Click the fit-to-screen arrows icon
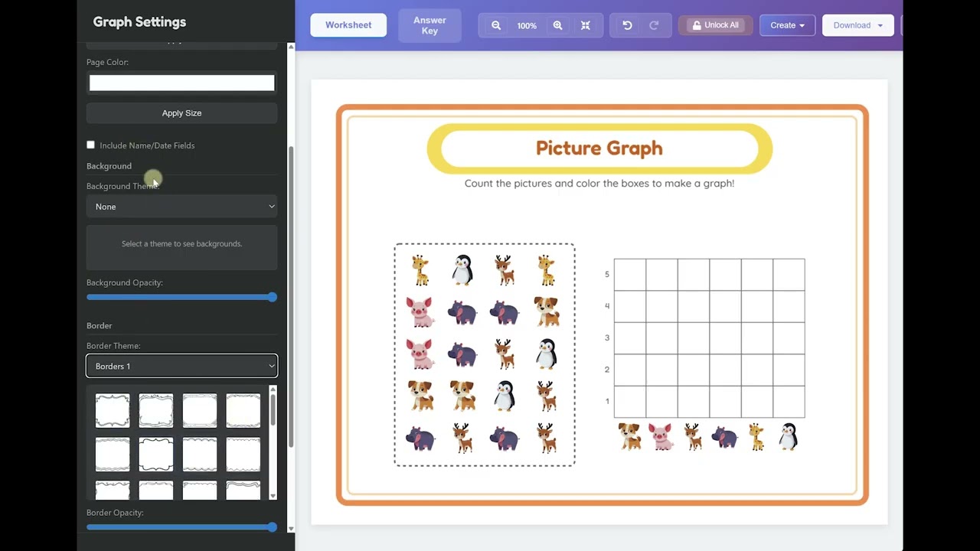 point(586,25)
